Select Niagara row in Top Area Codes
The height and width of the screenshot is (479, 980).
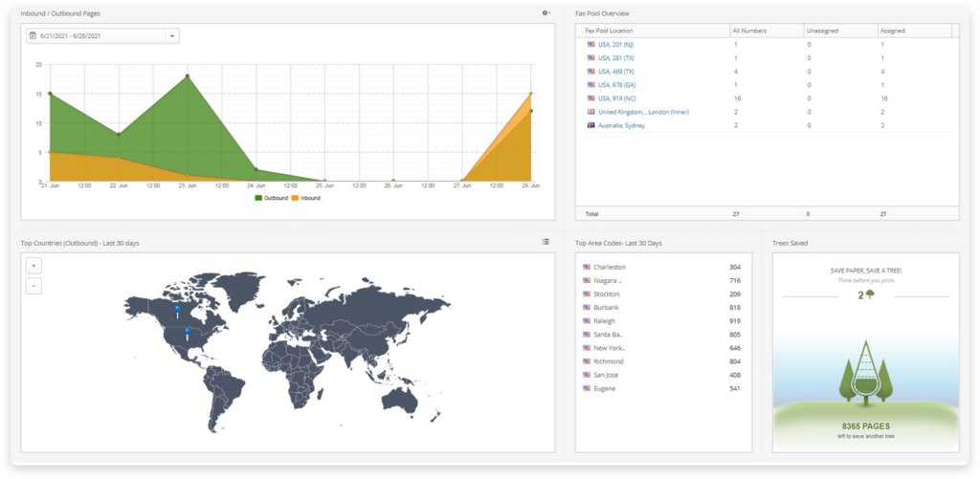[x=663, y=281]
